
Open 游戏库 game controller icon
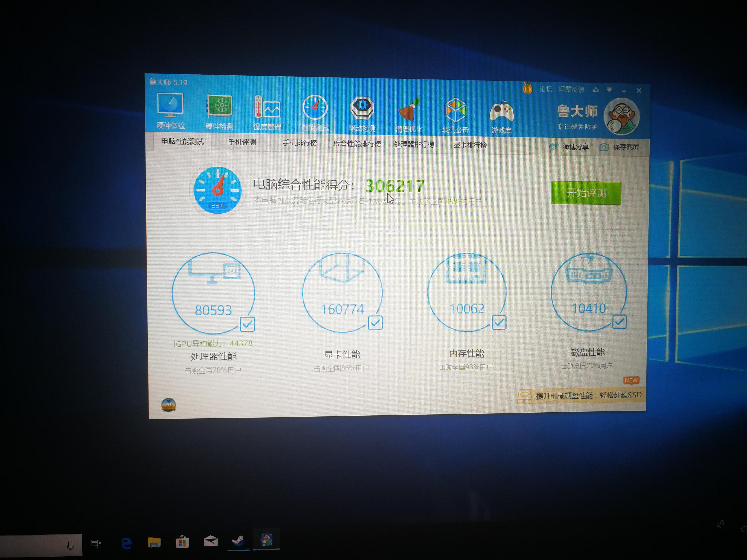[501, 117]
